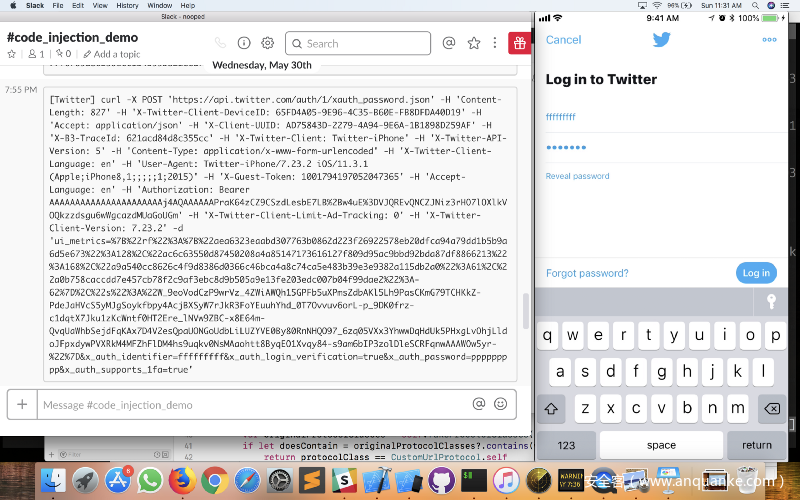The image size is (800, 500).
Task: Start a call with the phone icon
Action: click(220, 43)
